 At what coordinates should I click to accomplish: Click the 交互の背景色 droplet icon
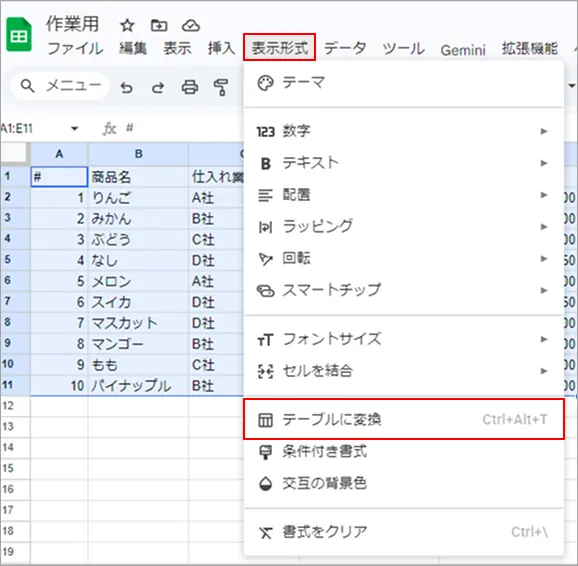265,483
